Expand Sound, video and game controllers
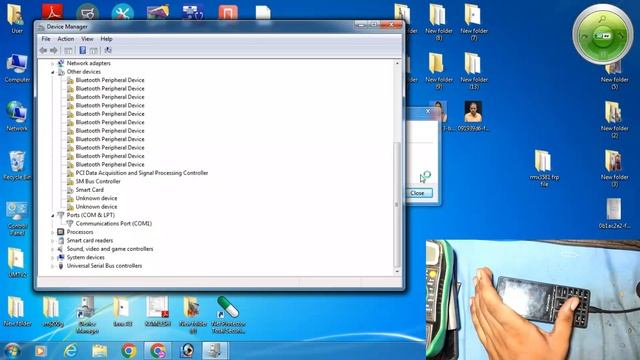Image resolution: width=640 pixels, height=360 pixels. [x=53, y=249]
